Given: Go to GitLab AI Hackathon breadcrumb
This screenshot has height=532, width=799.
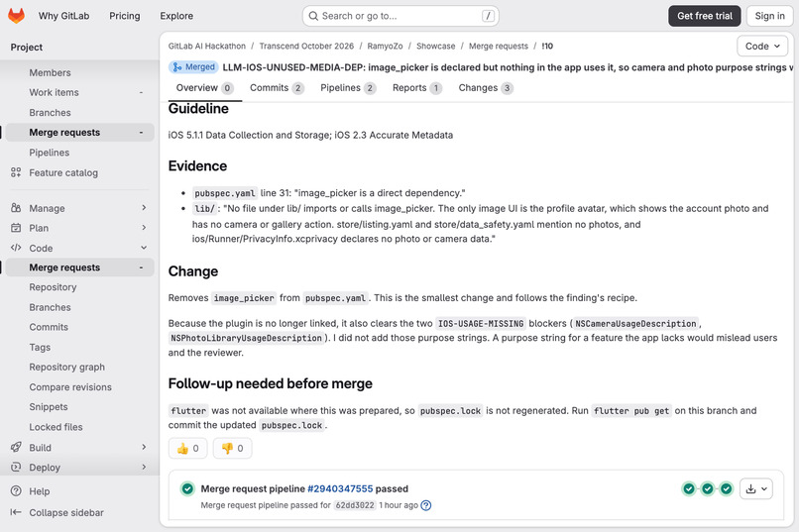Looking at the screenshot, I should click(207, 46).
